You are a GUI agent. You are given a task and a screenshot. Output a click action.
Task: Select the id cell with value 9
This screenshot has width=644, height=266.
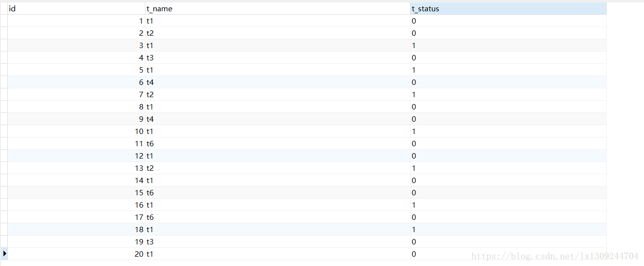tap(76, 119)
